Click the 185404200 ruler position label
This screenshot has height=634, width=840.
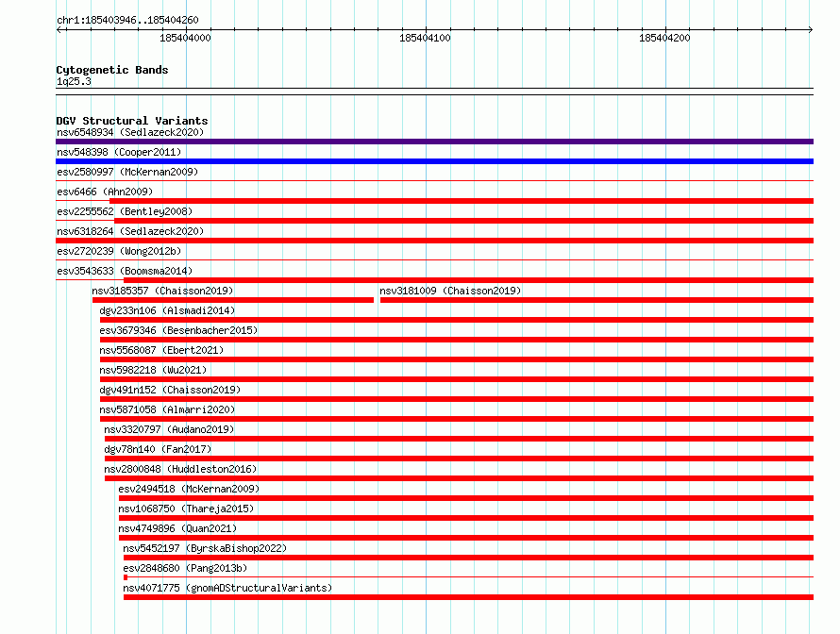click(x=664, y=38)
